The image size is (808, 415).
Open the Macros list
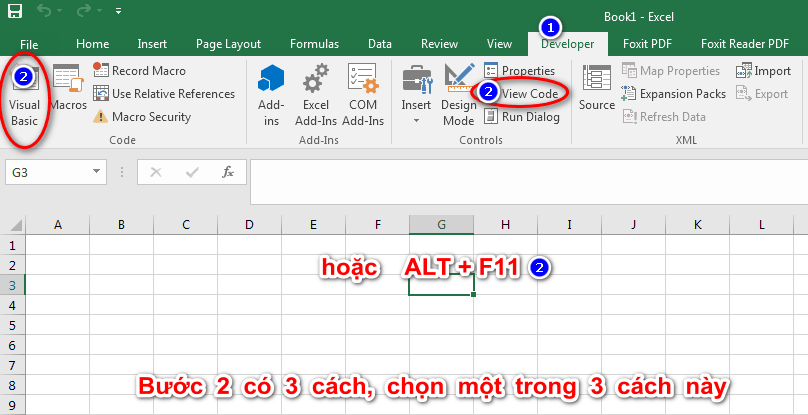click(68, 88)
